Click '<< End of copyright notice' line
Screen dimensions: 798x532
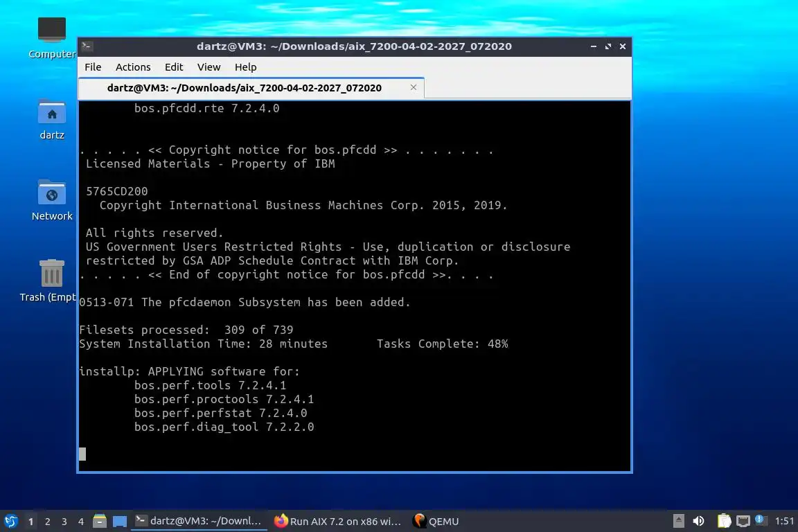pos(287,275)
